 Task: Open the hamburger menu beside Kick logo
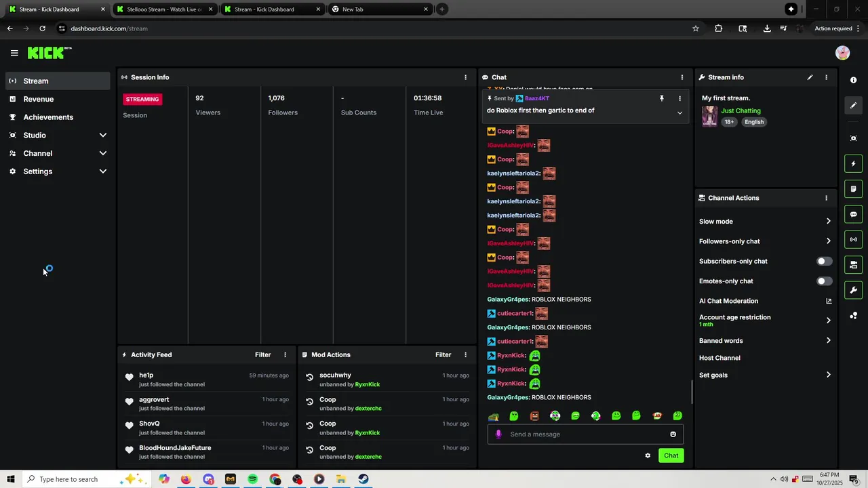click(x=14, y=53)
